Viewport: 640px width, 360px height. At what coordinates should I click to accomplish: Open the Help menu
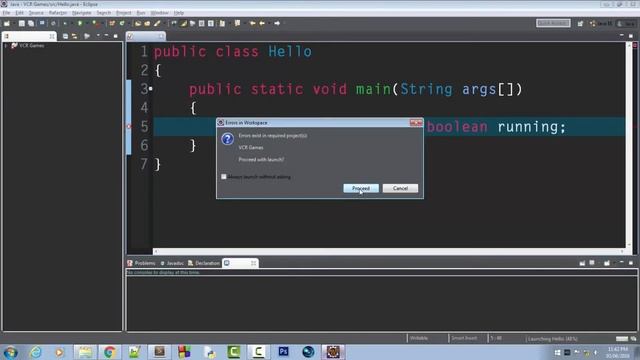coord(179,13)
